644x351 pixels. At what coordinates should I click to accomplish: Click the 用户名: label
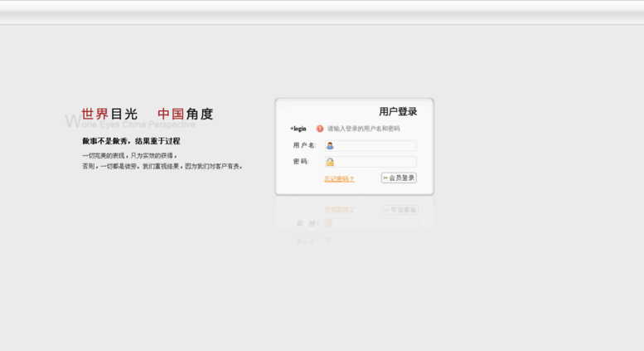click(x=304, y=145)
